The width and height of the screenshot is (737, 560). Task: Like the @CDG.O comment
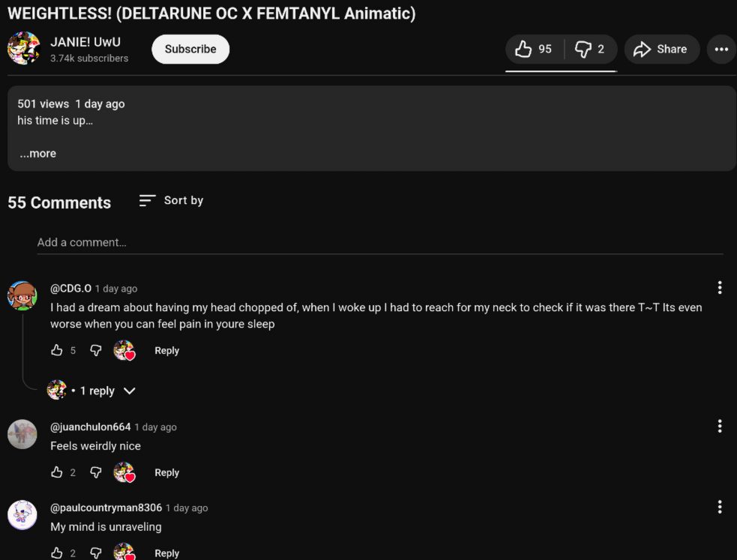[57, 350]
